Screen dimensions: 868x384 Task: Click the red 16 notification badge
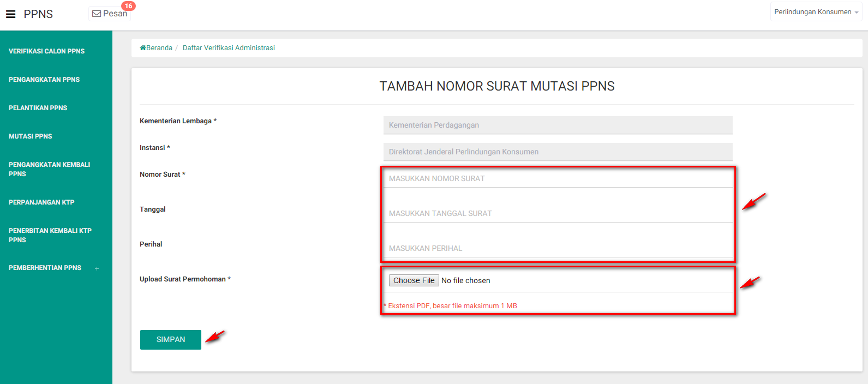point(128,6)
